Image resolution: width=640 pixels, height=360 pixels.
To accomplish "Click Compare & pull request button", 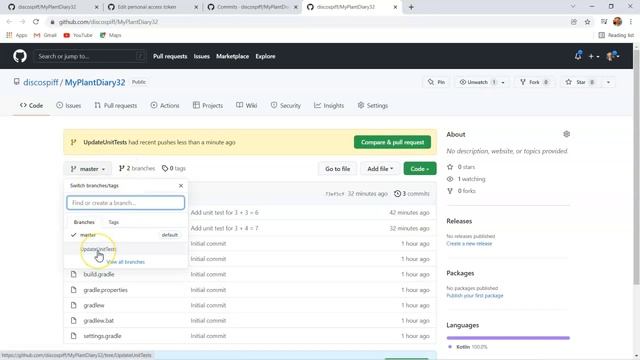I will (x=392, y=142).
